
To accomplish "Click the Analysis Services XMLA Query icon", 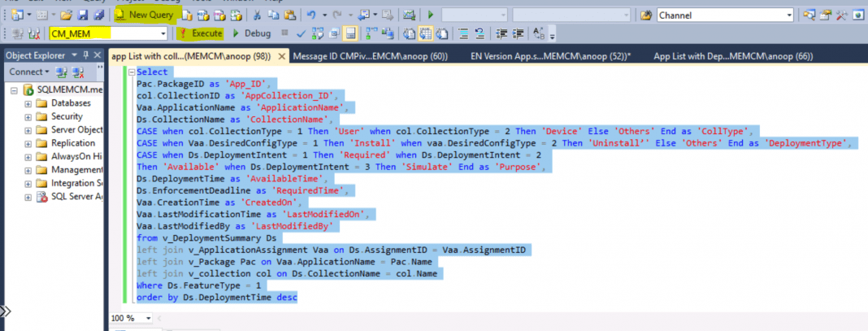I will click(236, 15).
